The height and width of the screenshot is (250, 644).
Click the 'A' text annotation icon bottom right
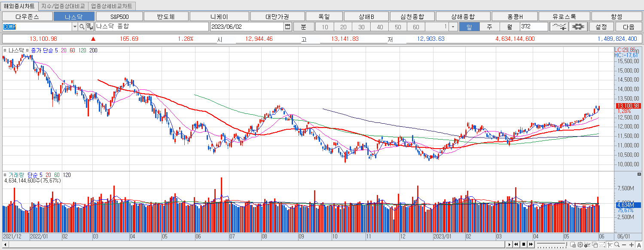click(639, 245)
